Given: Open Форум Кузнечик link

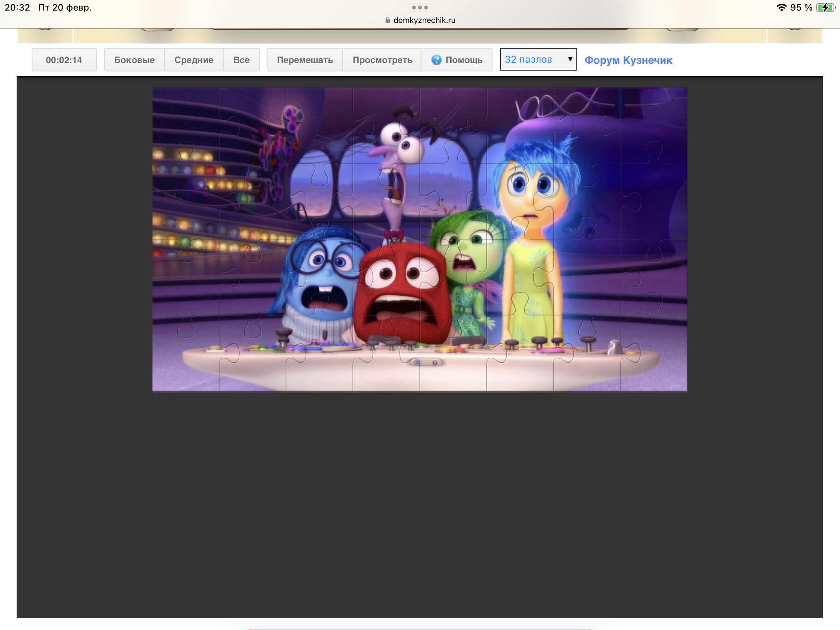Looking at the screenshot, I should click(x=628, y=60).
